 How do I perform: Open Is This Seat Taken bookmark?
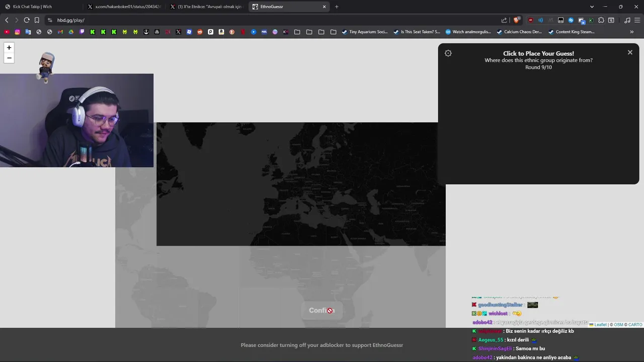click(417, 32)
